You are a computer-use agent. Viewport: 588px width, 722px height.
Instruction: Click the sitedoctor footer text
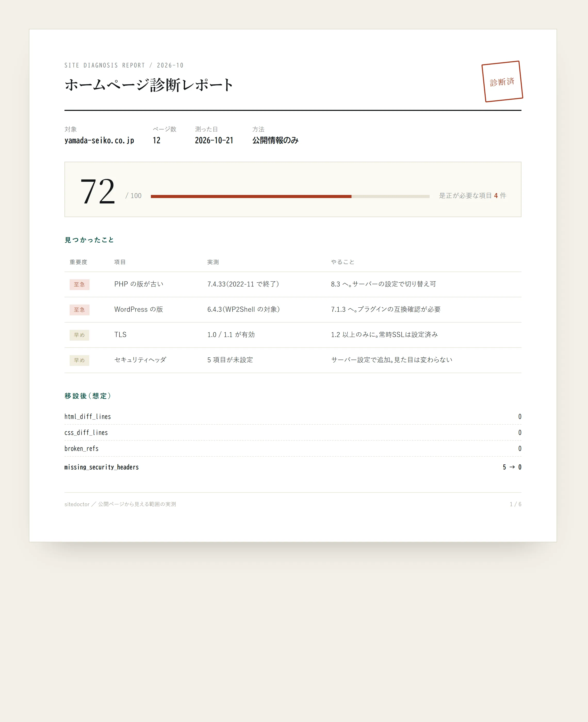120,504
